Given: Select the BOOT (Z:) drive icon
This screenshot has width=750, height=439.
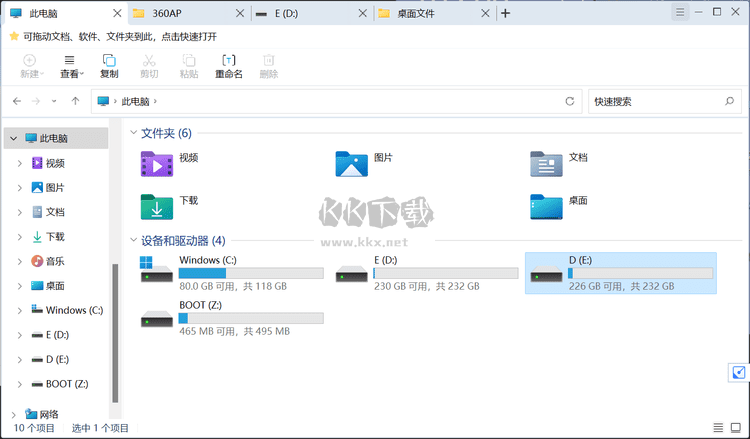Looking at the screenshot, I should click(x=157, y=319).
